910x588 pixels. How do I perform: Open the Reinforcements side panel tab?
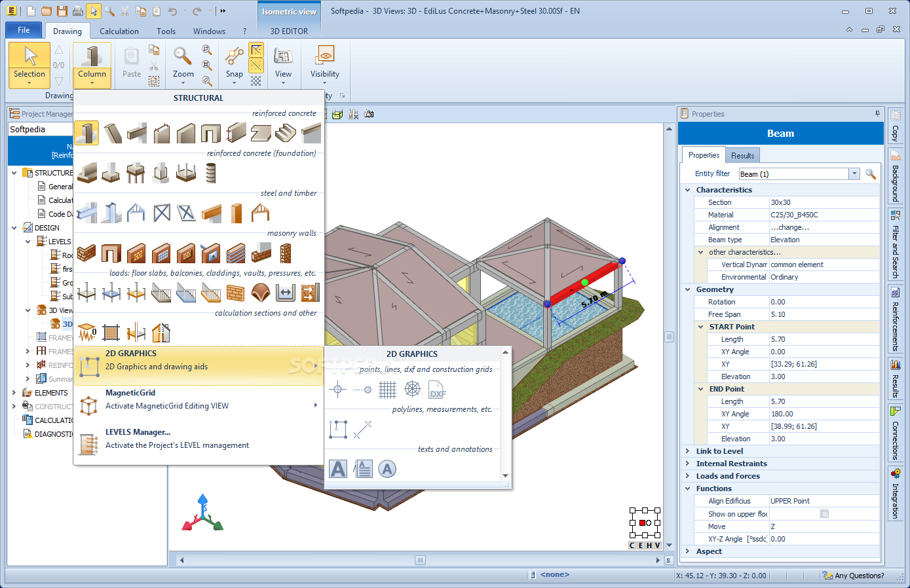895,319
